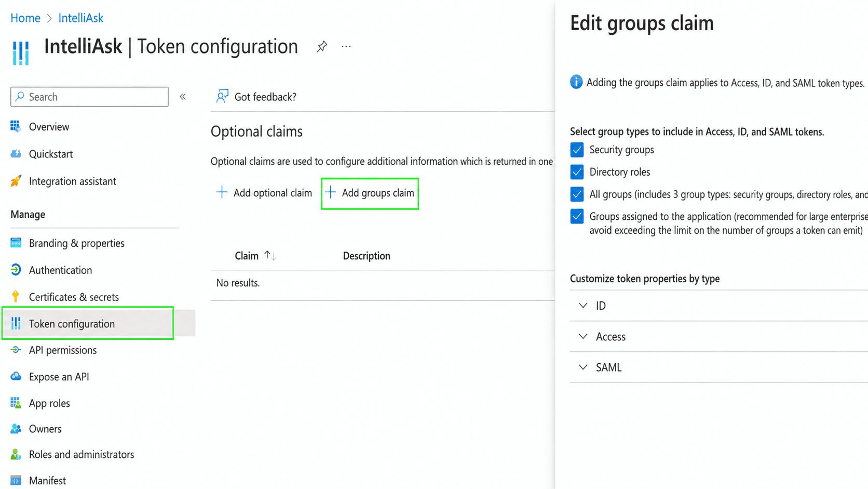Viewport: 868px width, 489px height.
Task: Click the 'Manage' section label
Action: [x=28, y=214]
